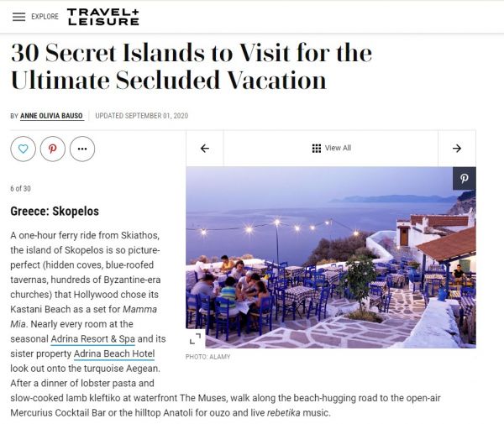Screen dimensions: 504x424
Task: Select the View All slides label
Action: click(x=338, y=149)
